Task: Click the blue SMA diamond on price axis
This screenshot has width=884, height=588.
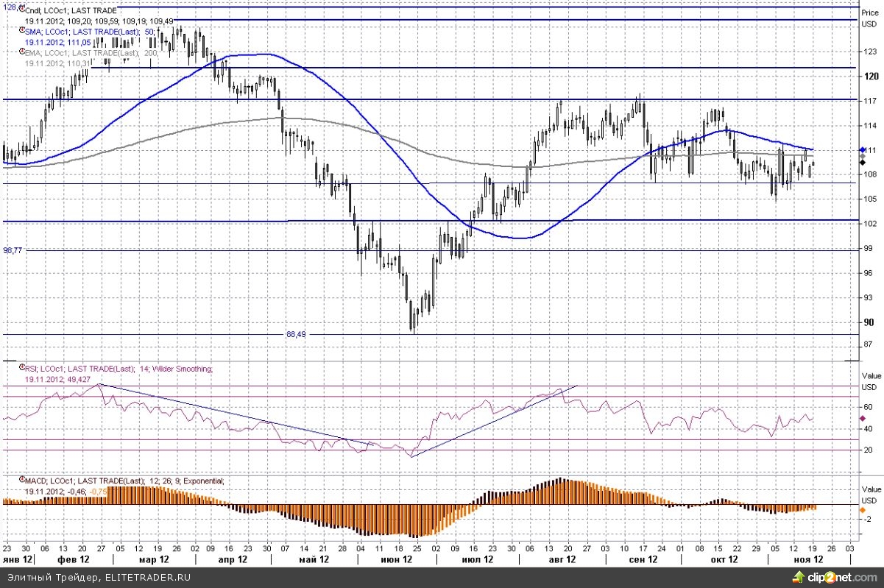Action: pyautogui.click(x=863, y=149)
